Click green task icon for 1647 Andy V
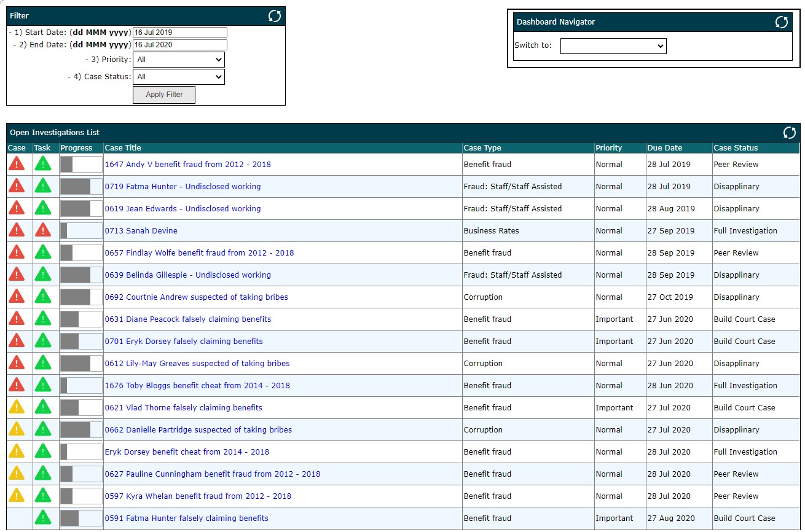805x532 pixels. (x=42, y=164)
